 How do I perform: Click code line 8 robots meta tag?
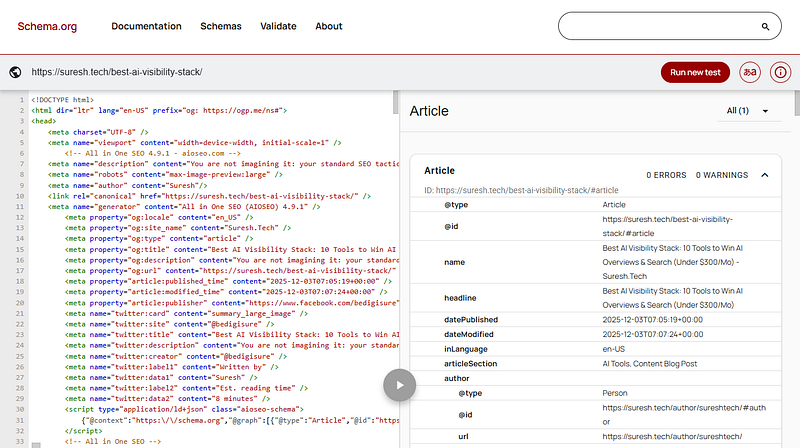pyautogui.click(x=165, y=175)
